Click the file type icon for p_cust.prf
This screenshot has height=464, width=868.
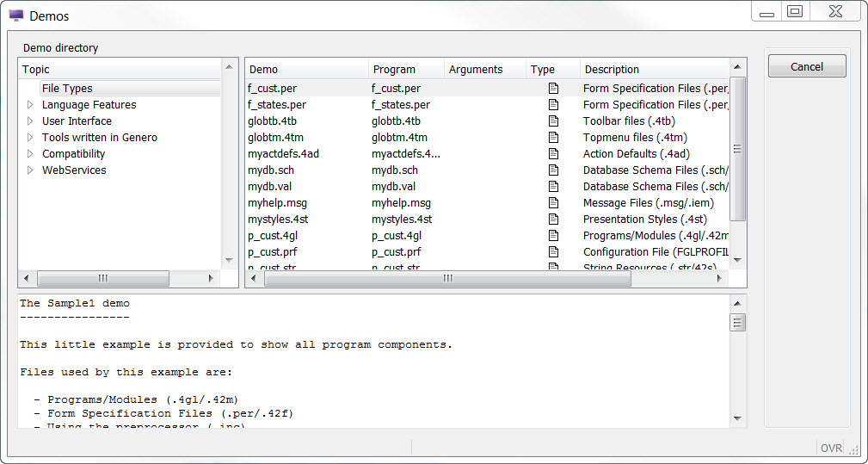553,252
